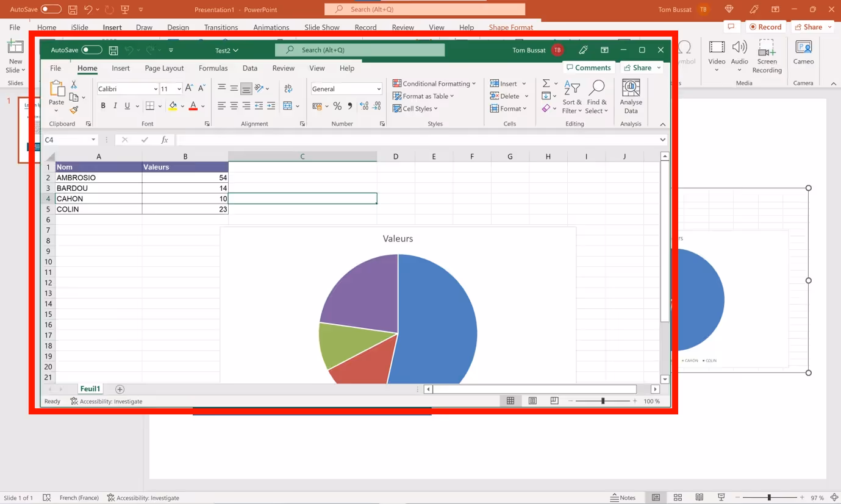Click the Decrease Decimal icon
841x504 pixels.
[377, 106]
